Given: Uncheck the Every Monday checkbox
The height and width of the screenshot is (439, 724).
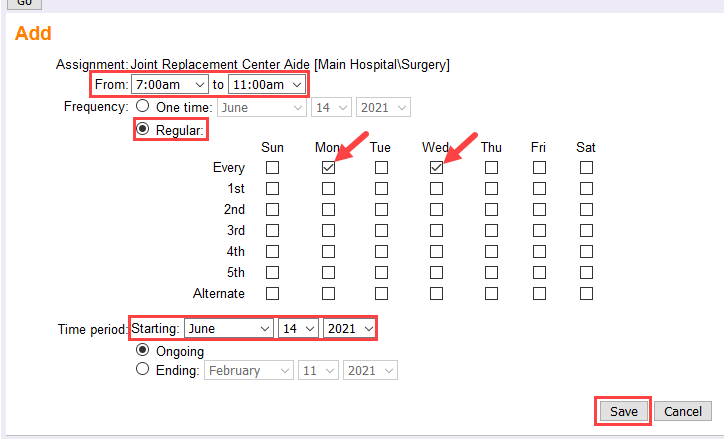Looking at the screenshot, I should [x=328, y=168].
